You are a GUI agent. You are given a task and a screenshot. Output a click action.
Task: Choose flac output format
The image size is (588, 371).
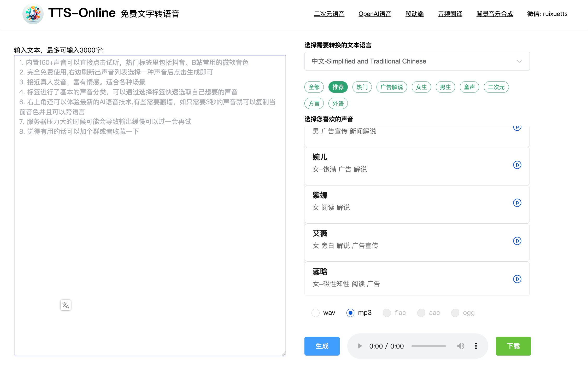click(387, 313)
